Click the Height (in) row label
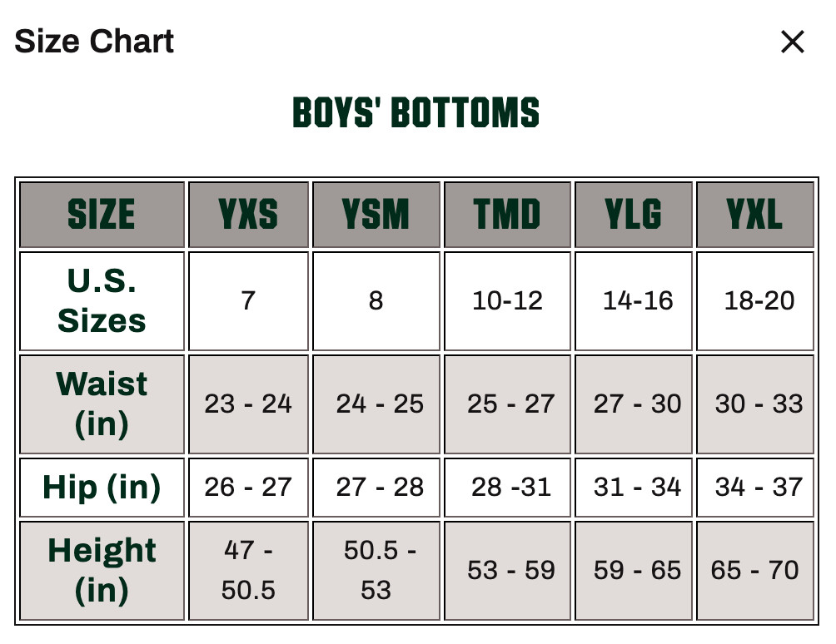This screenshot has height=644, width=836. pyautogui.click(x=102, y=571)
